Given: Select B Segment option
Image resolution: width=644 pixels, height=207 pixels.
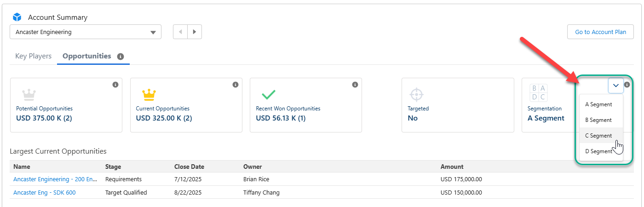Looking at the screenshot, I should coord(598,120).
